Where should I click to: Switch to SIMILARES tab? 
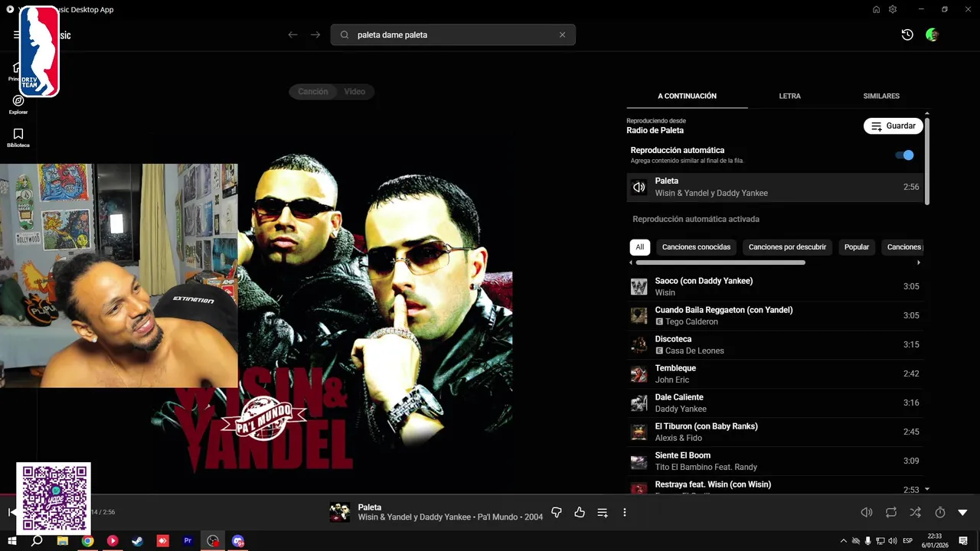[x=881, y=96]
